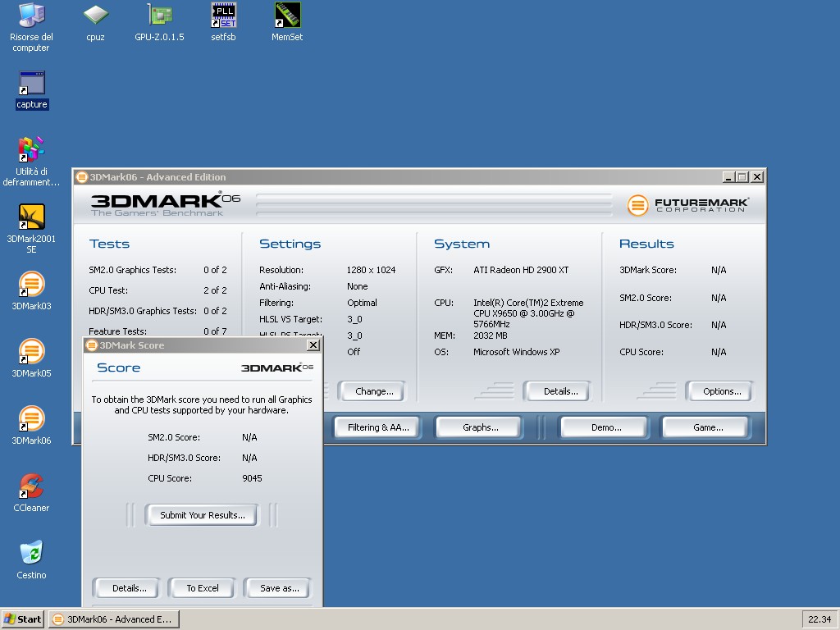The width and height of the screenshot is (840, 630).
Task: Click the 22.34 system tray clock
Action: coord(819,619)
